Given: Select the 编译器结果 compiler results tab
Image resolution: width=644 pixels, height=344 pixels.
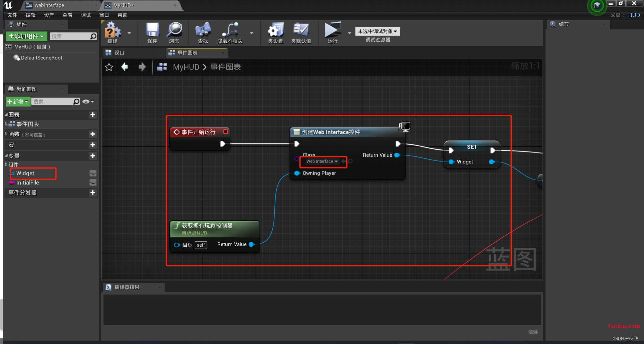Looking at the screenshot, I should click(134, 287).
